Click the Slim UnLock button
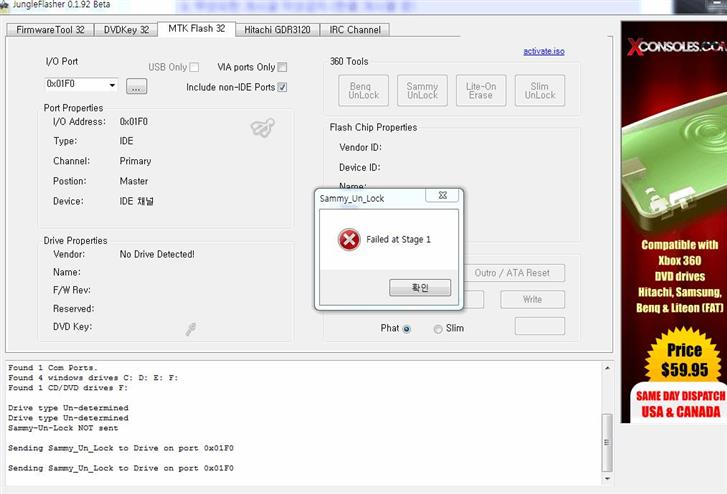727x494 pixels. point(540,90)
